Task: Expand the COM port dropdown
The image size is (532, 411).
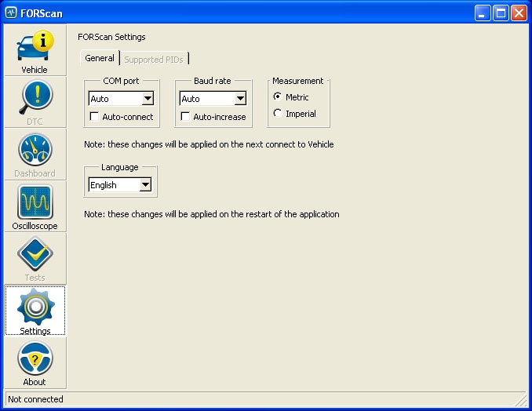Action: pos(147,99)
